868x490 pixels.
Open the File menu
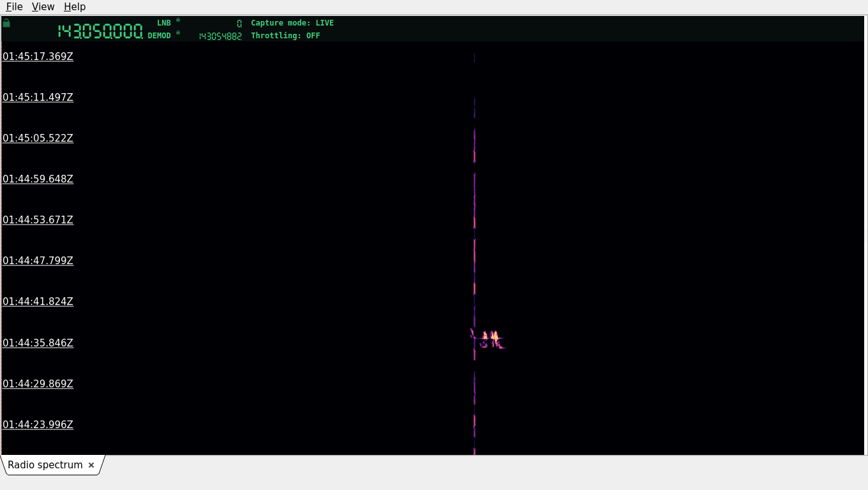point(14,6)
